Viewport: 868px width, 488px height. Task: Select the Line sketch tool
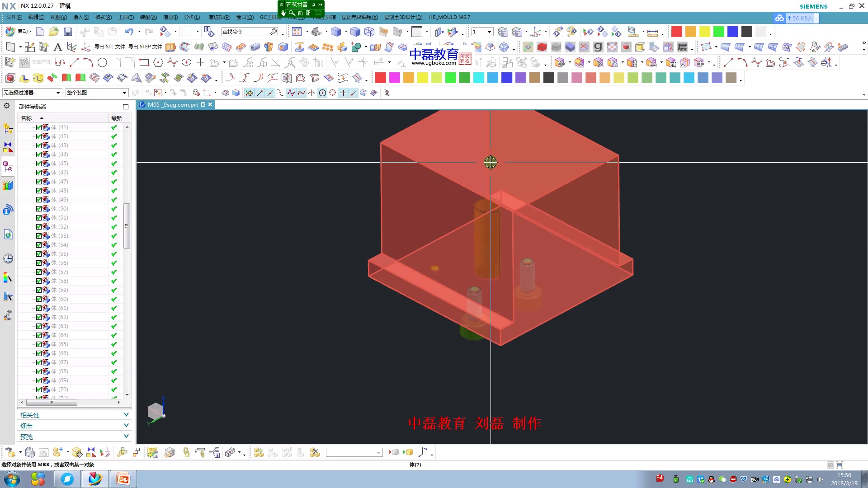click(x=75, y=62)
